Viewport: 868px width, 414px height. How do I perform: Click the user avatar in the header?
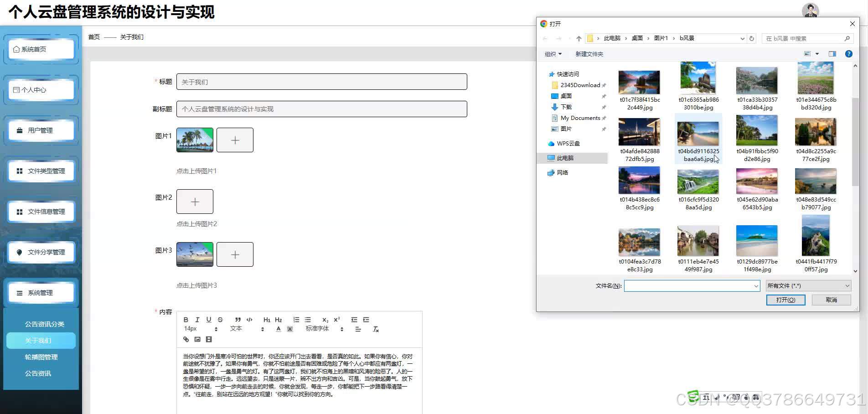(810, 10)
